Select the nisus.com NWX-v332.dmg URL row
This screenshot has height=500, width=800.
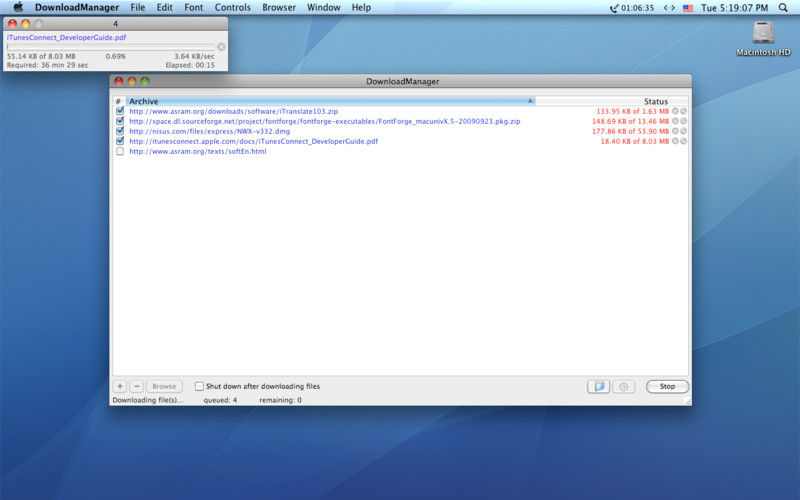pos(209,131)
